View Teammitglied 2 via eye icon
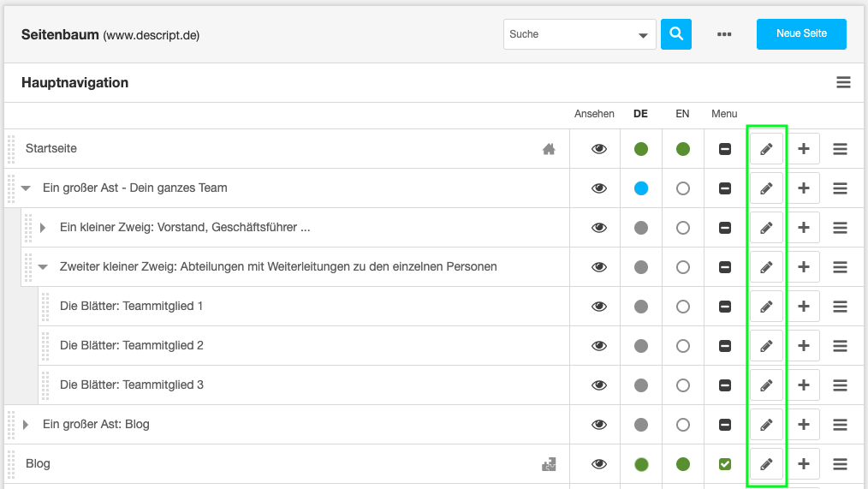The image size is (868, 489). point(599,346)
